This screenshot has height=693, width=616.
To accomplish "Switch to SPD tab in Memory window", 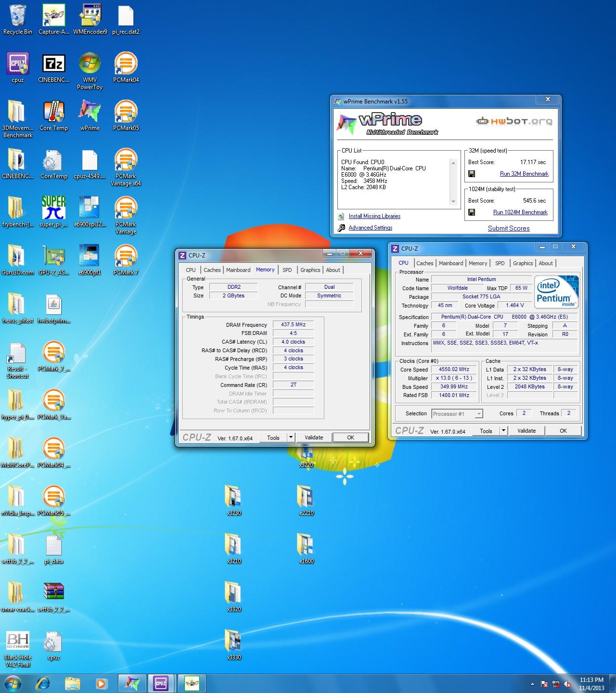I will tap(287, 270).
